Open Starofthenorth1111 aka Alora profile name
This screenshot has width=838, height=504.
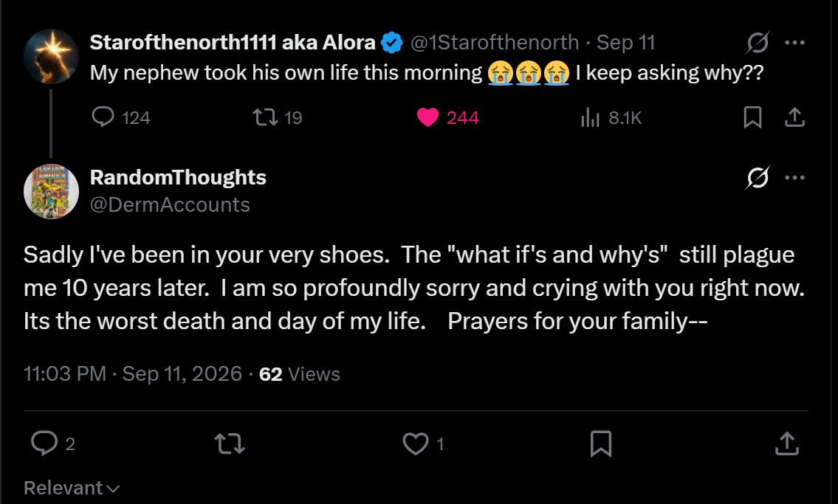click(233, 42)
